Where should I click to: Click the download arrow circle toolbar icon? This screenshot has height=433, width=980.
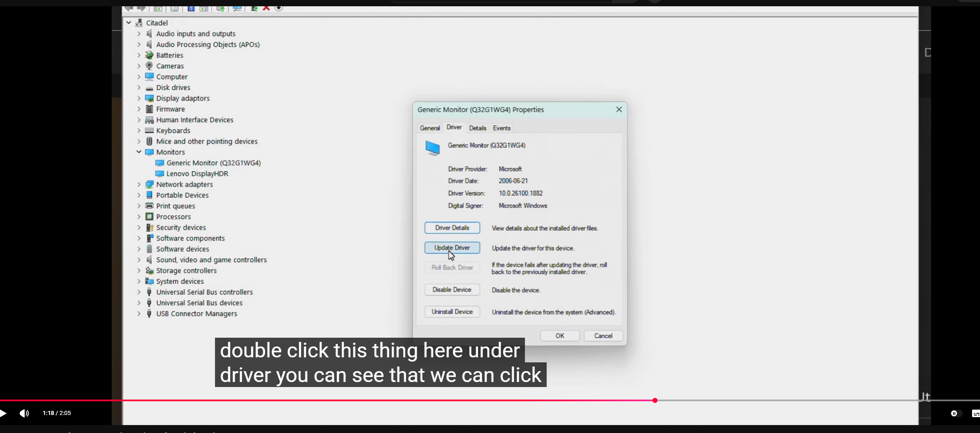coord(279,8)
